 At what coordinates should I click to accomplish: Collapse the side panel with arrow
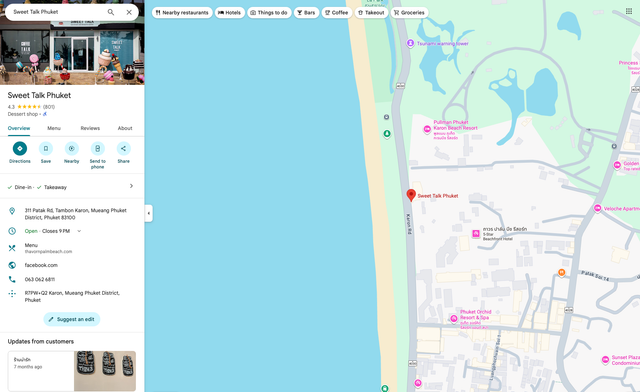(149, 213)
